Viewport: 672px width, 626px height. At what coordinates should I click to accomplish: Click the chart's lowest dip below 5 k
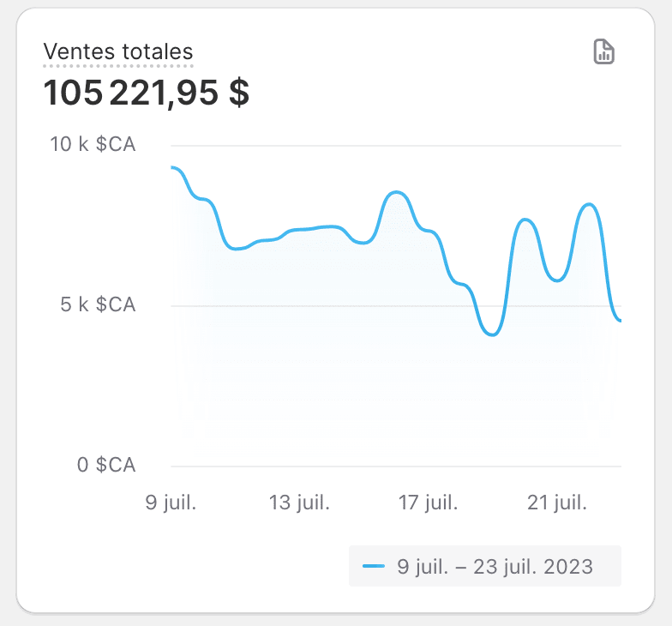tap(491, 334)
